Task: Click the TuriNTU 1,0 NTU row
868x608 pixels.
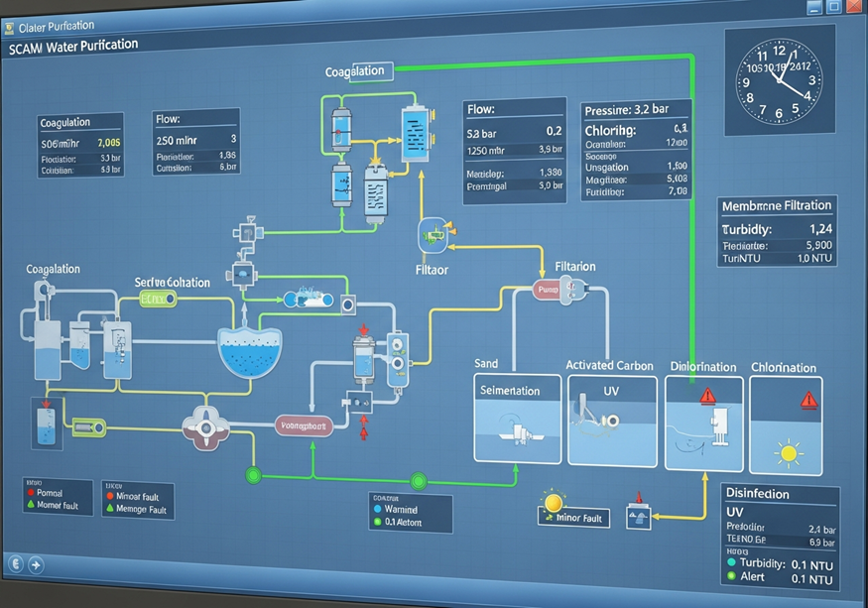Action: [777, 259]
